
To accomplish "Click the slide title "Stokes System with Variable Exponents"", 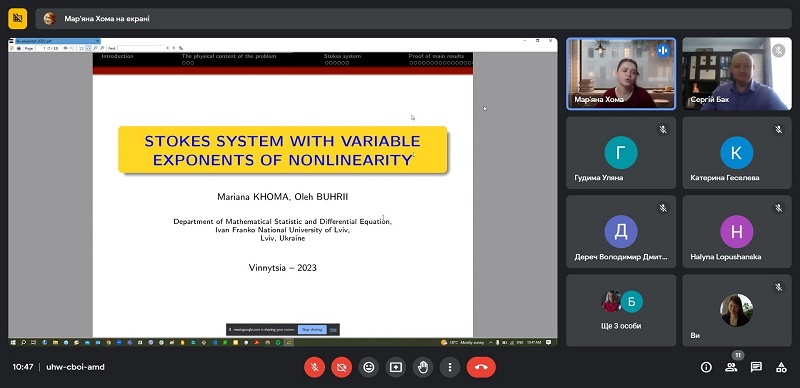I will click(283, 150).
